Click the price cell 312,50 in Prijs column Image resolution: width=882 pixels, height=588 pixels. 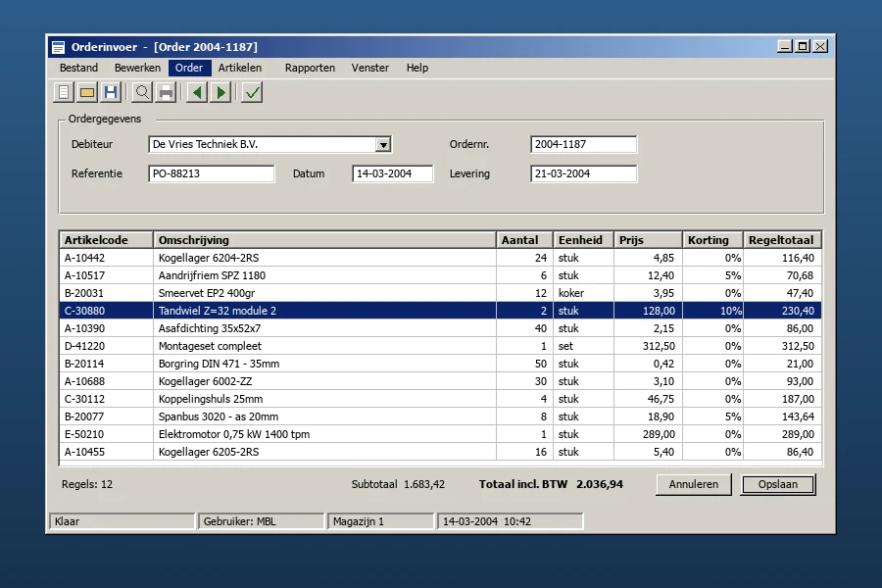click(x=648, y=346)
